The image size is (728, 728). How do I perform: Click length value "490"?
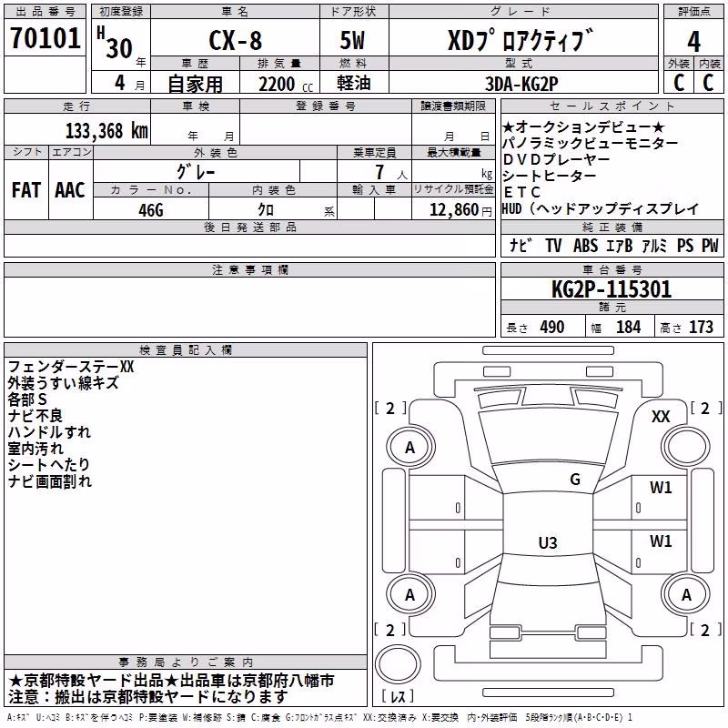pos(552,328)
